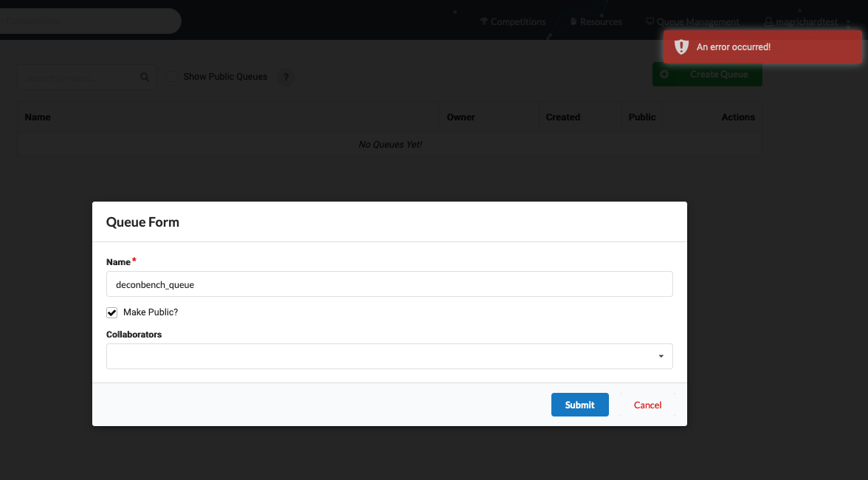Open the question mark help icon
The height and width of the screenshot is (480, 868).
286,77
